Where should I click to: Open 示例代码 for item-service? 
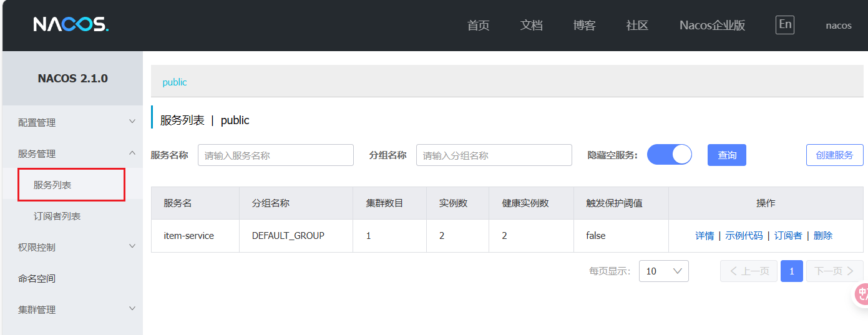coord(743,236)
